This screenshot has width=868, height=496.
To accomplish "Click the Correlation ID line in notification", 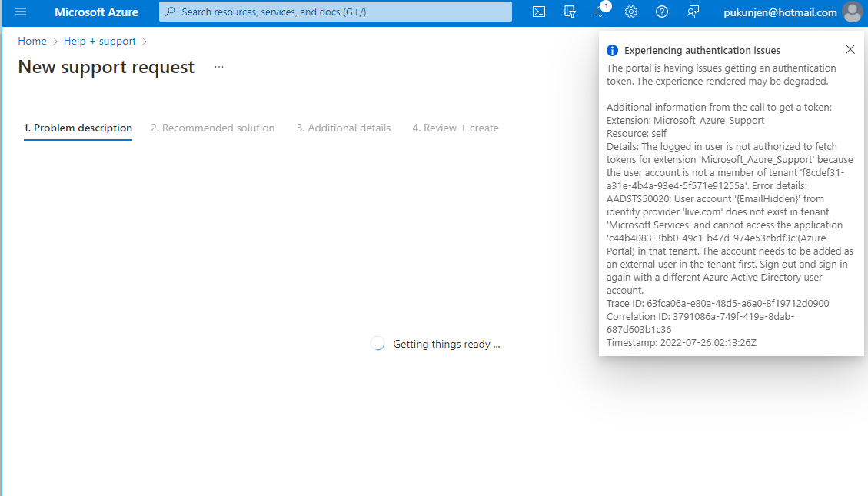I will click(700, 323).
